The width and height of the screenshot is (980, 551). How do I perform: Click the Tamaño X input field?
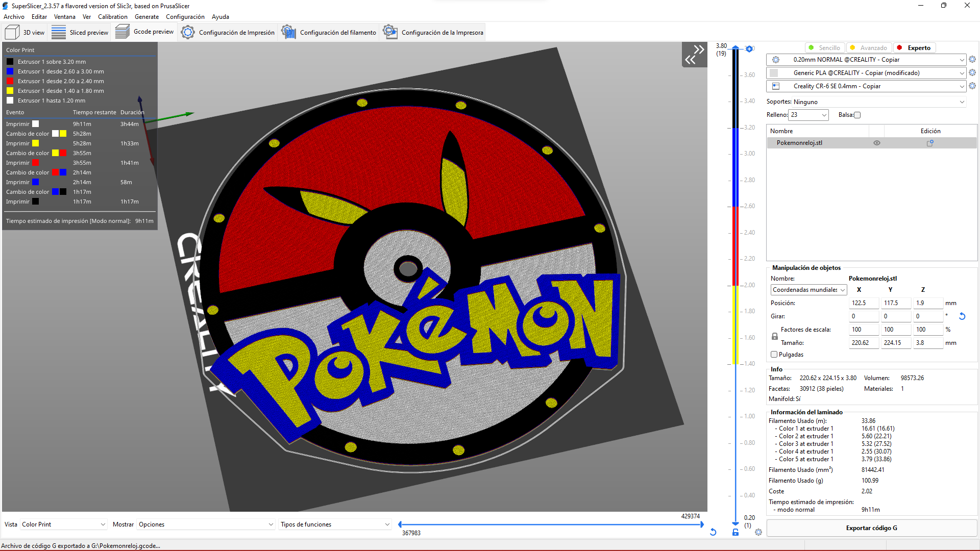[864, 343]
